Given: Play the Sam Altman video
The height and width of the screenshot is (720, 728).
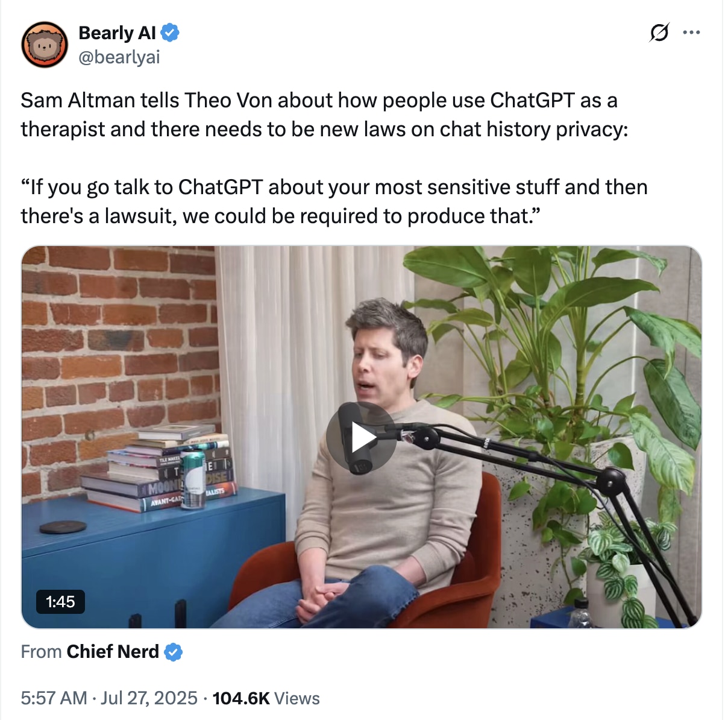Looking at the screenshot, I should coord(361,437).
